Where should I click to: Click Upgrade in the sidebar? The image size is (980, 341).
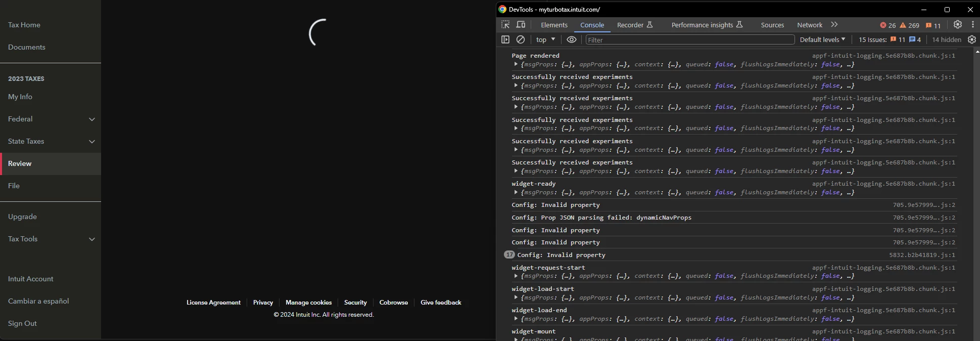point(22,217)
